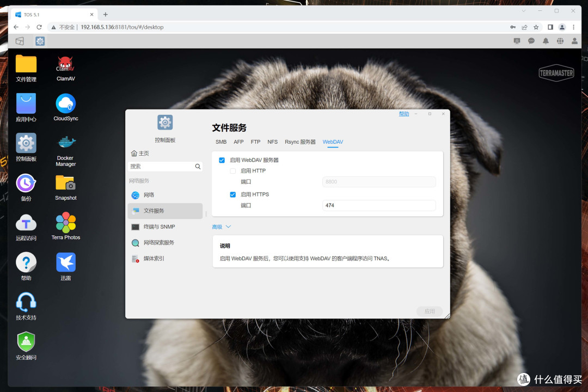Viewport: 588px width, 392px height.
Task: Go to 主页 in control panel
Action: (x=140, y=153)
